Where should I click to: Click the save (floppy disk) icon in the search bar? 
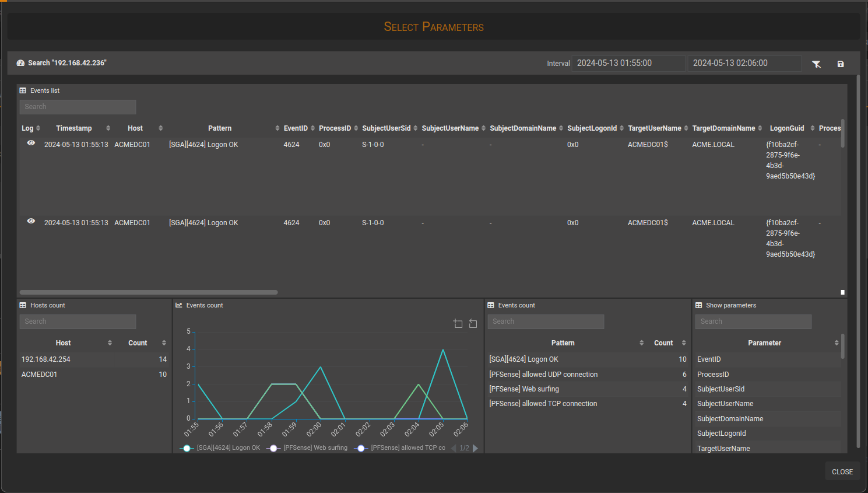click(x=841, y=64)
